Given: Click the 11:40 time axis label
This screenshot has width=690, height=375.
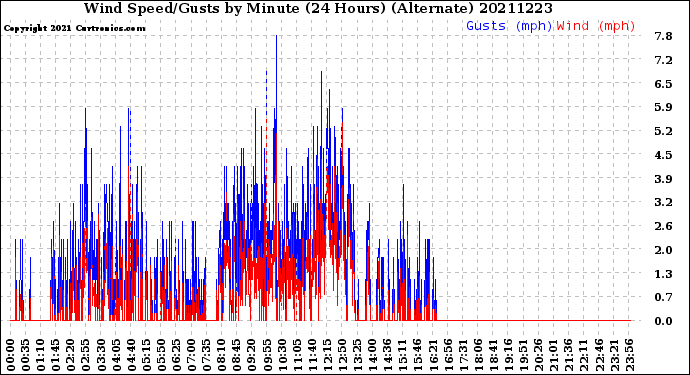Looking at the screenshot, I should pyautogui.click(x=312, y=355).
